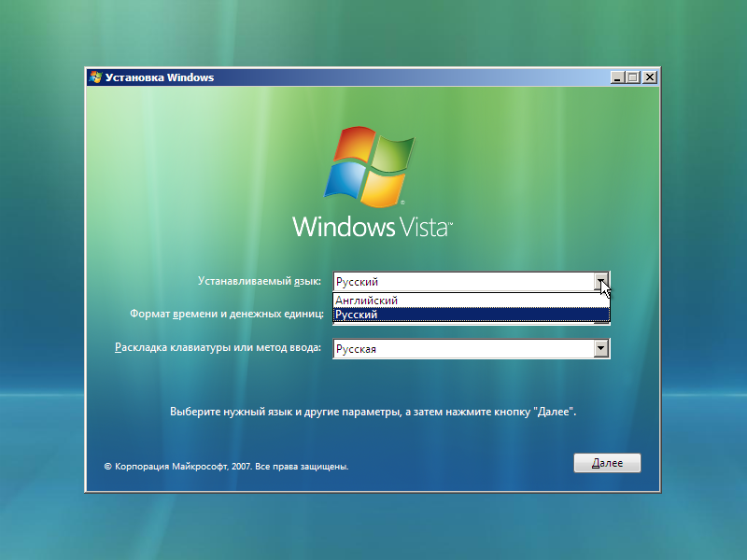Close the Установка Windows window
The image size is (747, 560).
(649, 77)
